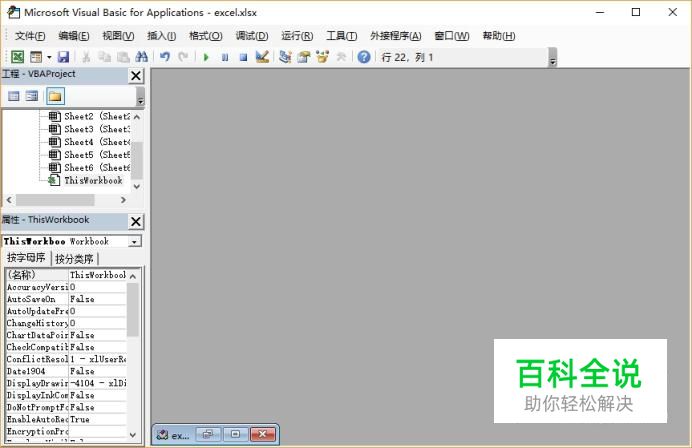Save the workbook with the floppy icon
The width and height of the screenshot is (692, 448).
(64, 57)
